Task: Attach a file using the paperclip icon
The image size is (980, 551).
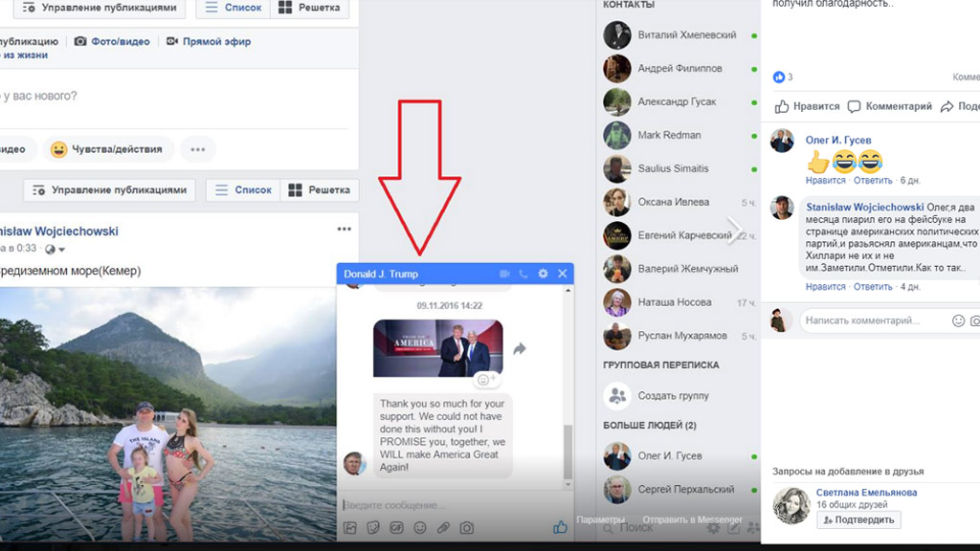Action: coord(443,527)
